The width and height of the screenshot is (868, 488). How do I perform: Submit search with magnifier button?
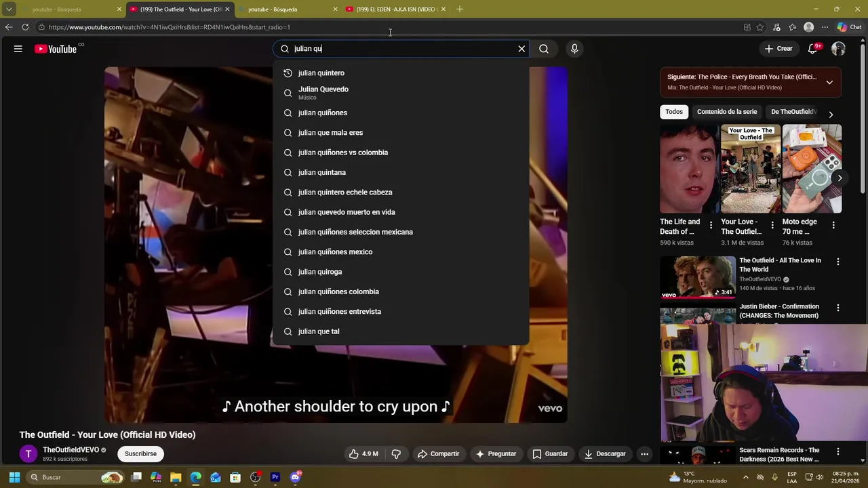[x=544, y=49]
